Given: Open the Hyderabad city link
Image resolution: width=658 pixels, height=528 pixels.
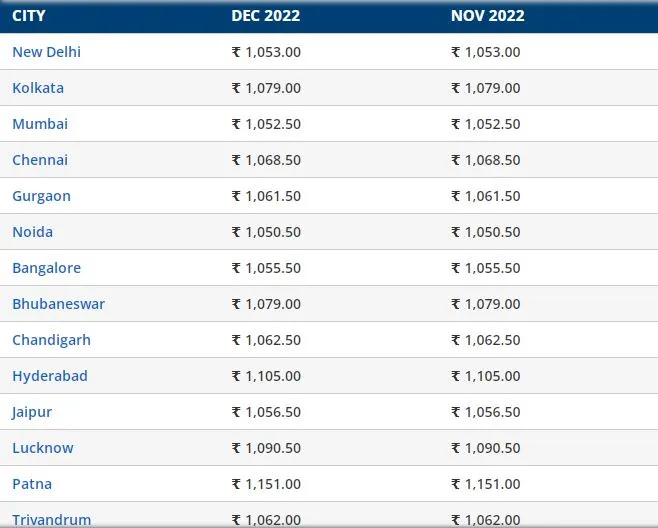Looking at the screenshot, I should (50, 376).
